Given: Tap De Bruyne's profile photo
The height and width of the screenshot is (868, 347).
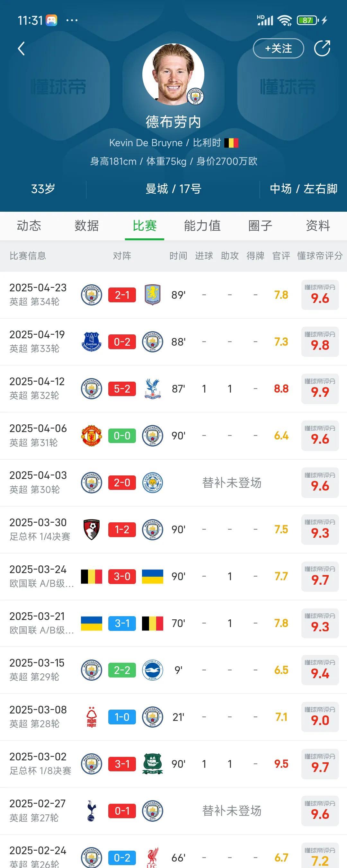Looking at the screenshot, I should pyautogui.click(x=173, y=74).
